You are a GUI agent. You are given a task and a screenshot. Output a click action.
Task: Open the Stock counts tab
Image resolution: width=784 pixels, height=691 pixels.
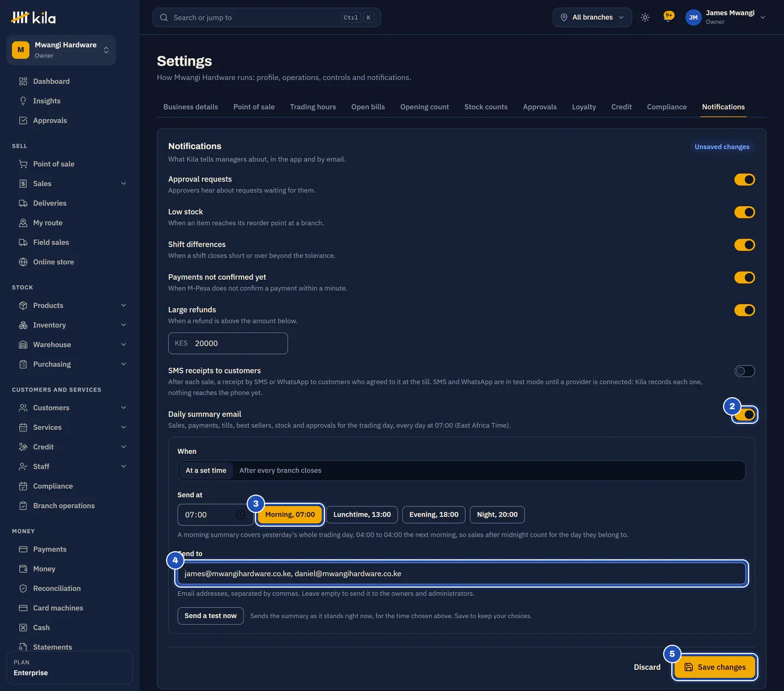click(x=486, y=107)
